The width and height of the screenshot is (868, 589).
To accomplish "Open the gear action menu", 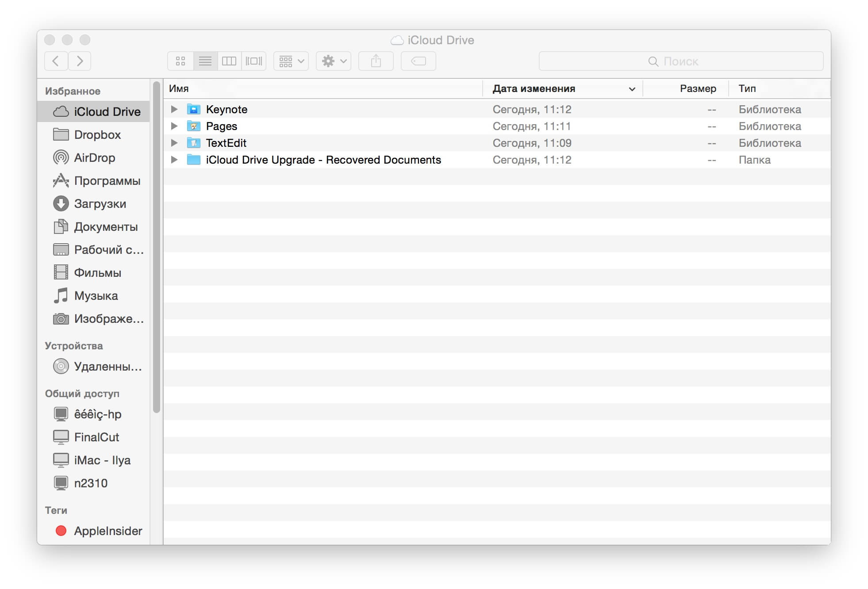I will [x=333, y=61].
